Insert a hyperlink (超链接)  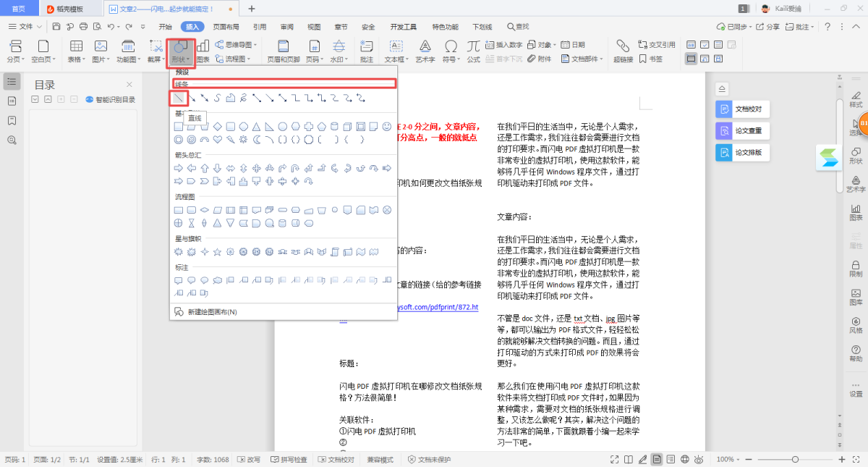pos(623,51)
